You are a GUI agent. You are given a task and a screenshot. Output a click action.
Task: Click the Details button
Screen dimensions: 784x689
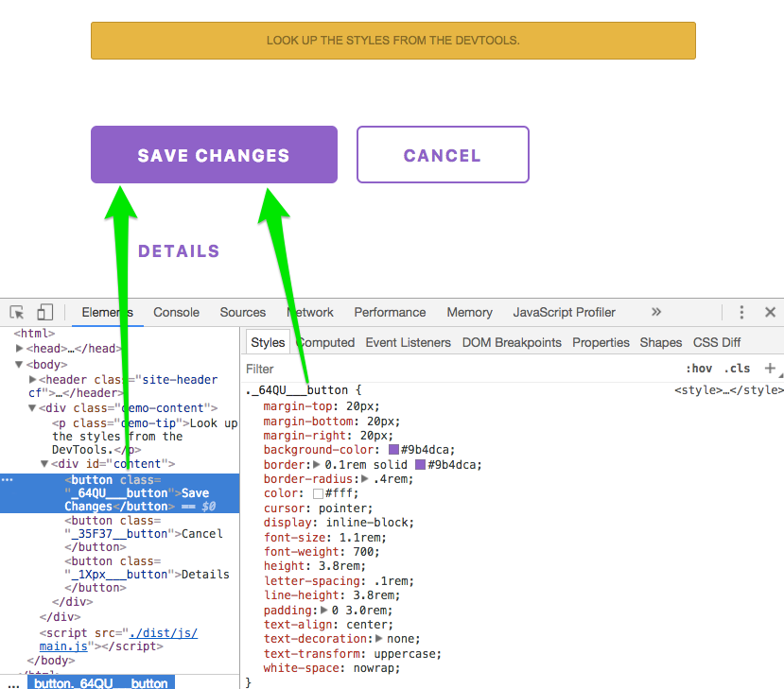coord(179,250)
